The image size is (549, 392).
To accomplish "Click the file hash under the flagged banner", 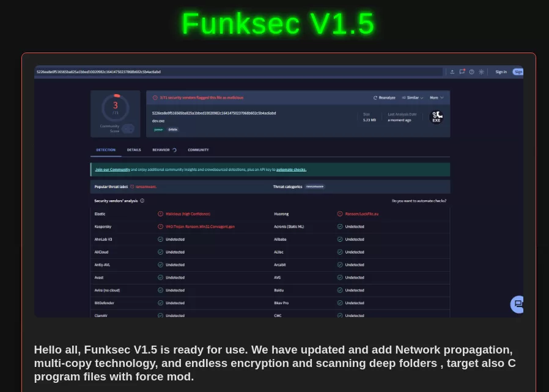I will click(x=214, y=114).
